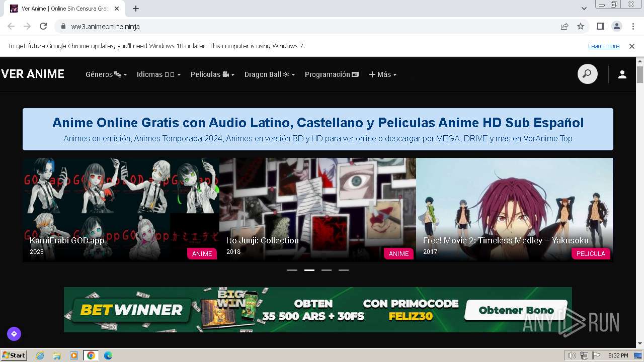This screenshot has height=362, width=644.
Task: Click the Anime Online Gratis headline
Action: 318,122
